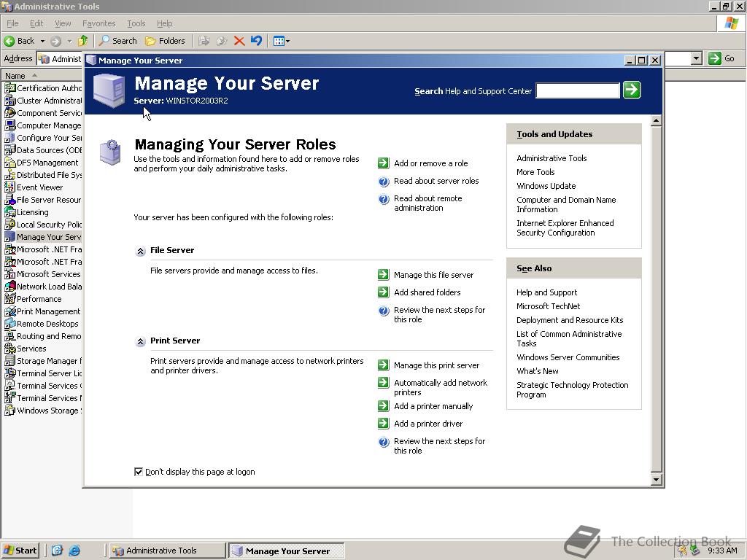747x560 pixels.
Task: Click arrow icon beside Add a printer manually
Action: pyautogui.click(x=384, y=405)
